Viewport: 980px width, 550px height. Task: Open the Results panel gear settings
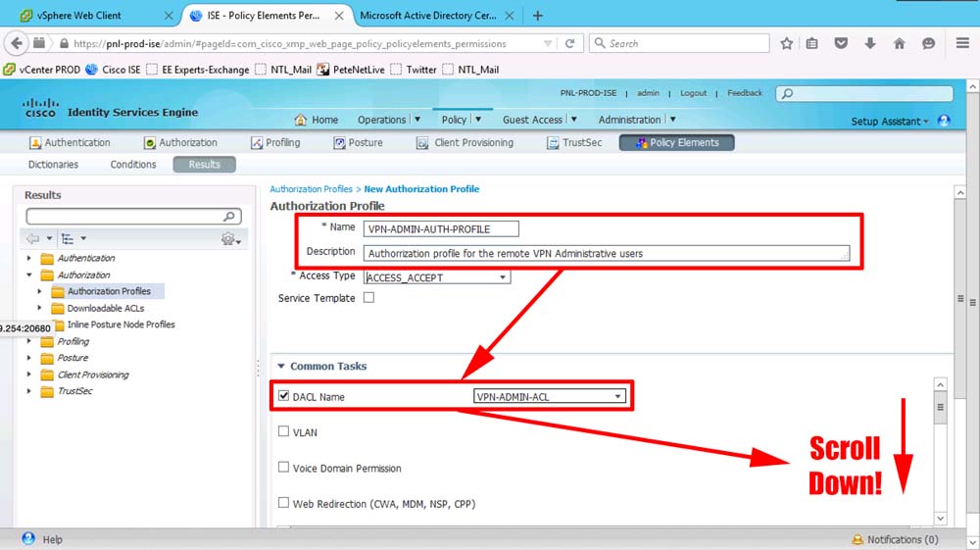coord(228,239)
